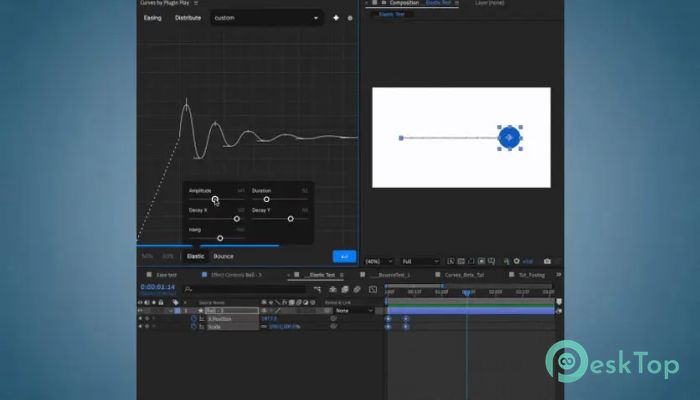This screenshot has height=400, width=700.
Task: Click the Scale value field
Action: (284, 326)
